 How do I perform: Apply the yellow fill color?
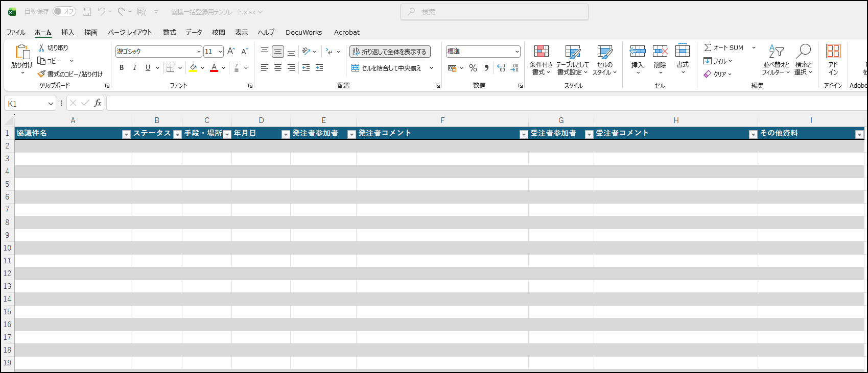point(193,68)
